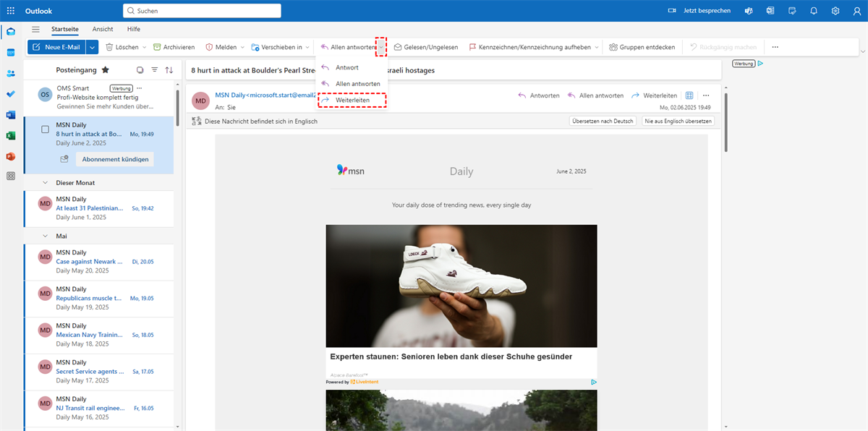Open Calendar in the left app rail
The width and height of the screenshot is (868, 431).
tap(10, 53)
